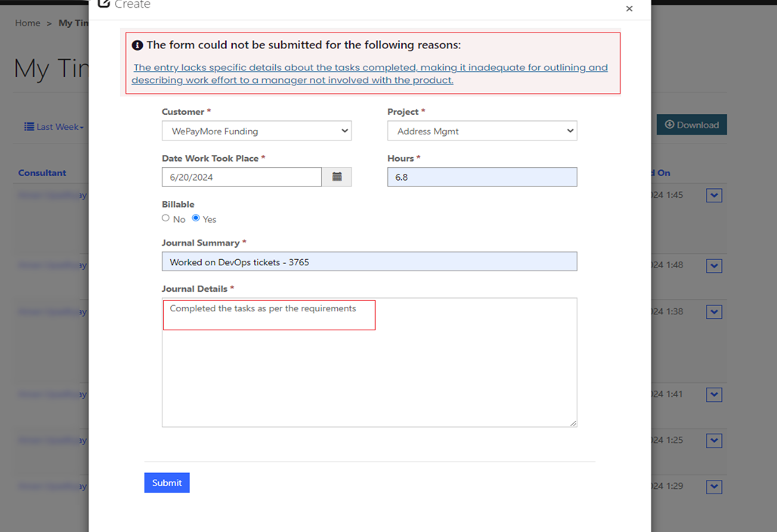The width and height of the screenshot is (777, 532).
Task: Expand the Last Week filter dropdown
Action: coord(54,127)
